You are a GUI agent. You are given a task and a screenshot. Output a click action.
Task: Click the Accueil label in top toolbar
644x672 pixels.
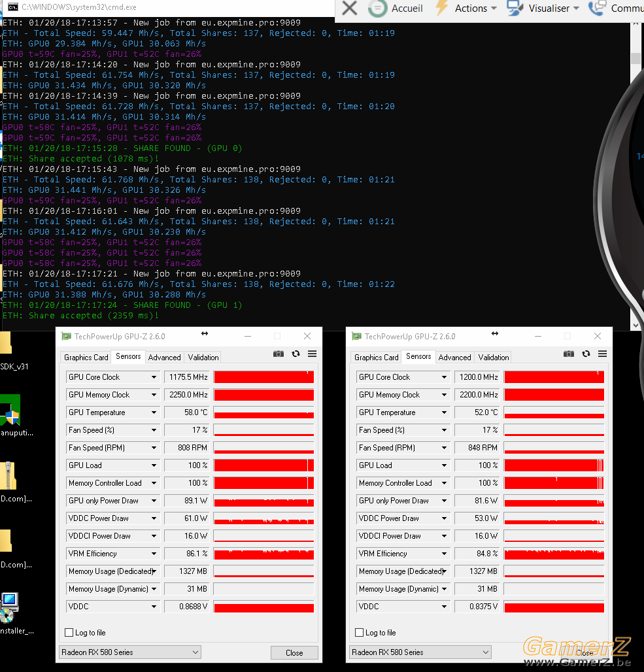tap(407, 8)
